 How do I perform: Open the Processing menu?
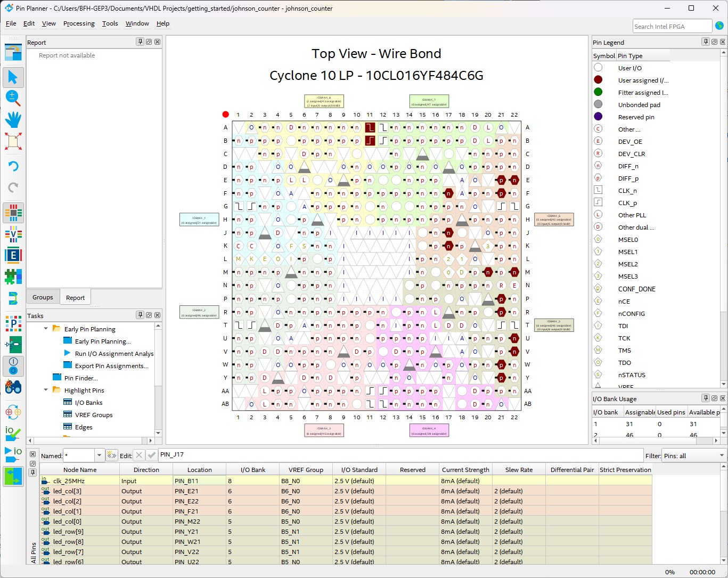[79, 23]
